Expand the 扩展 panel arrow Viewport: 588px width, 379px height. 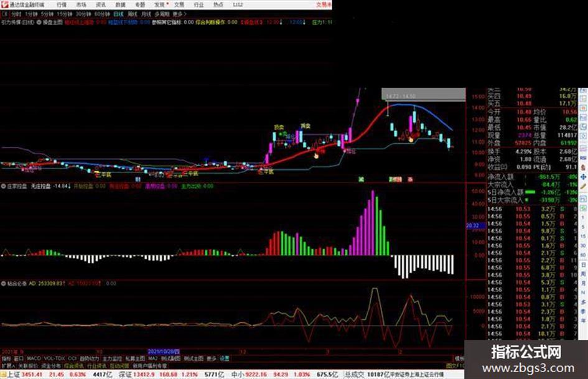pyautogui.click(x=8, y=365)
